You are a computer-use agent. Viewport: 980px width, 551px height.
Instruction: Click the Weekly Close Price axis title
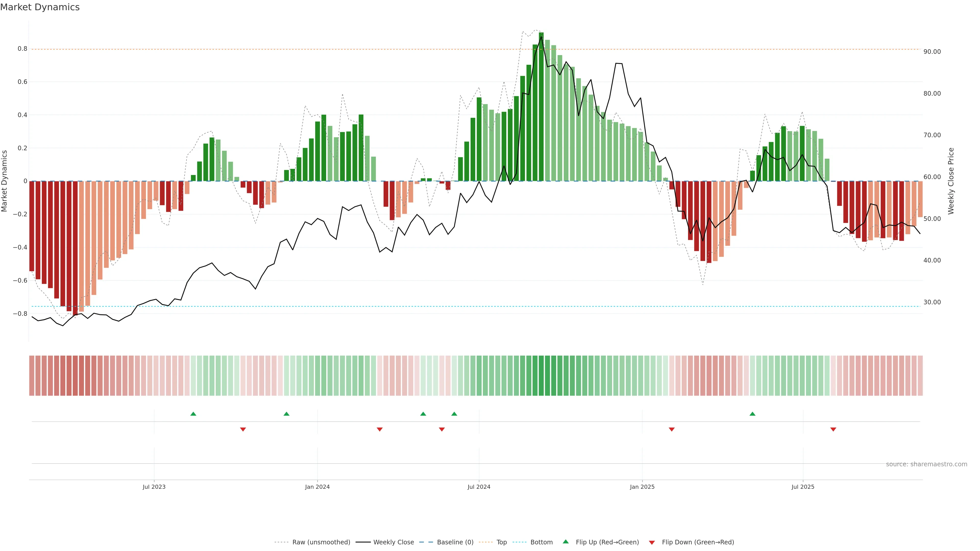pyautogui.click(x=951, y=181)
